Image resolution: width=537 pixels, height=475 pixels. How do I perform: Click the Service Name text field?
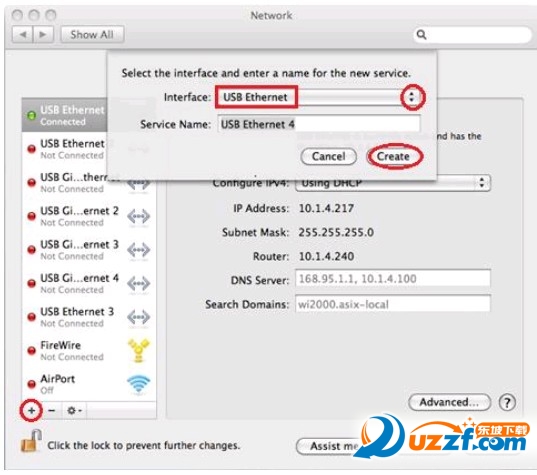pos(319,124)
